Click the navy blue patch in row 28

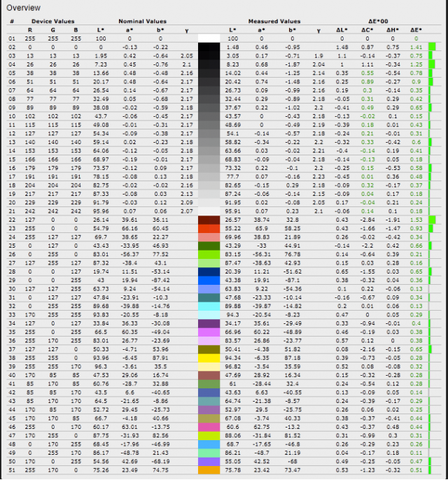tap(209, 271)
